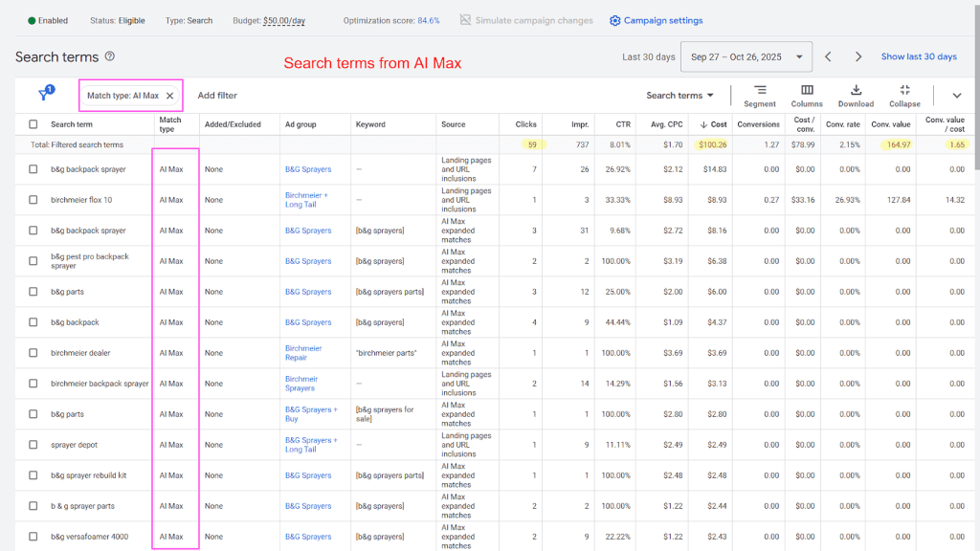The height and width of the screenshot is (551, 980).
Task: Click conversion value 127.84 cell
Action: (x=898, y=200)
